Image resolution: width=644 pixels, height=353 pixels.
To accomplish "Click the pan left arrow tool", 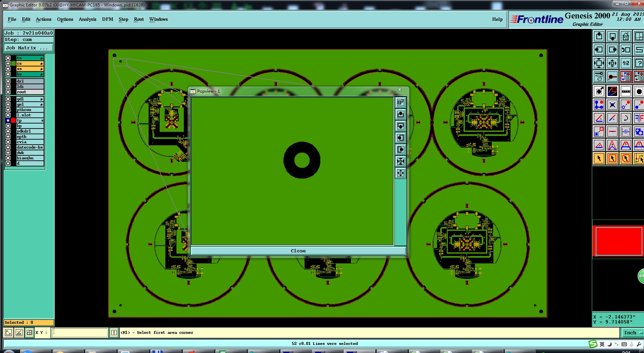I will coord(599,50).
